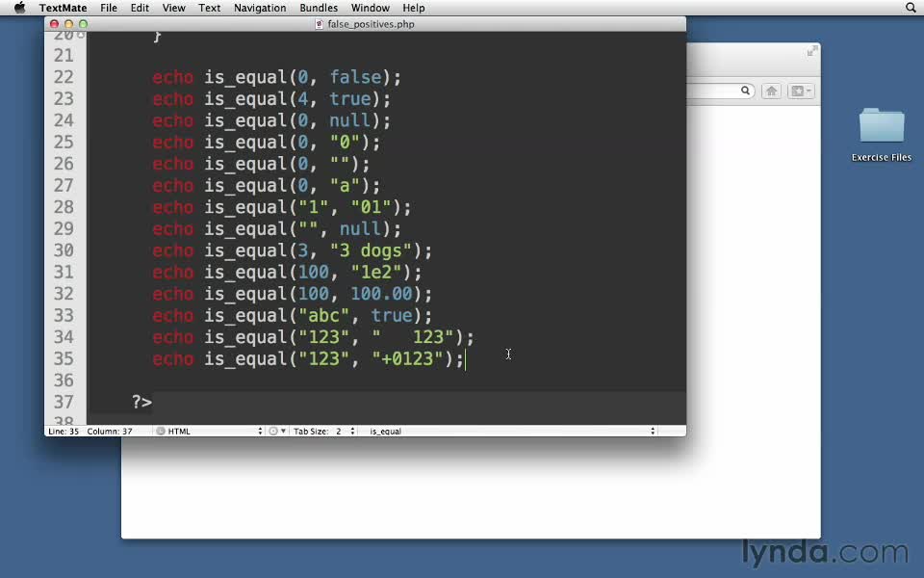Select the Exercise Files desktop folder
The height and width of the screenshot is (578, 924).
coord(882,134)
